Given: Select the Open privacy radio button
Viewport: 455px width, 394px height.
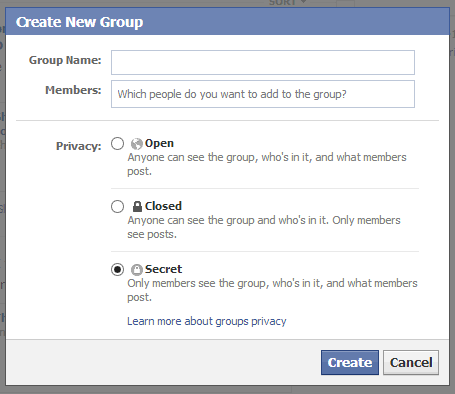Looking at the screenshot, I should pyautogui.click(x=117, y=144).
